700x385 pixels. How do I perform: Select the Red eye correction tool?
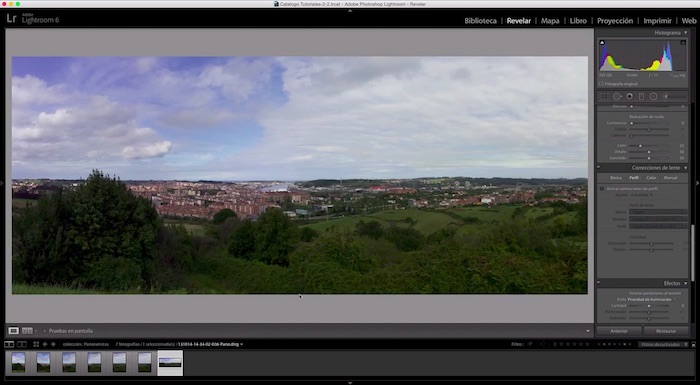(629, 96)
